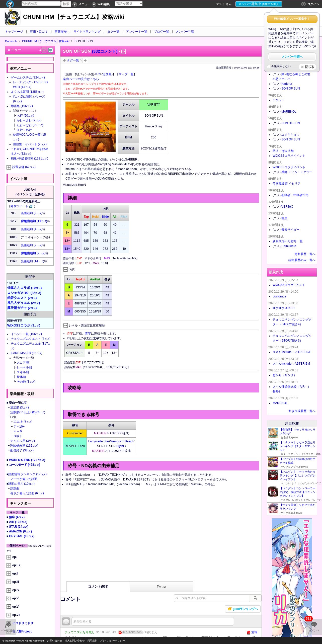This screenshot has height=644, width=322.
Task: Open 評価・口コミ in the nav bar
Action: pyautogui.click(x=39, y=32)
